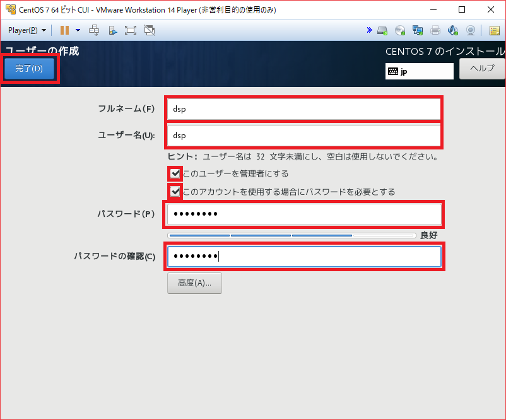Focus the フルネーム full name field
506x420 pixels.
(304, 108)
